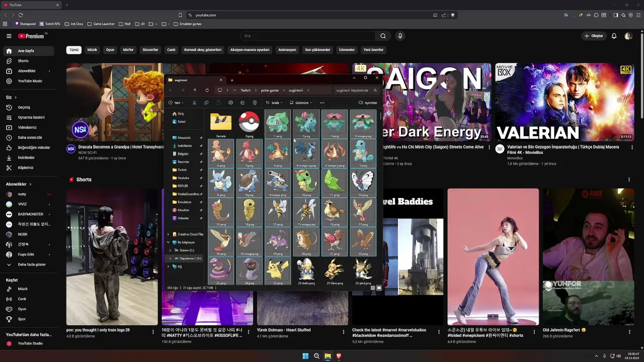Switch Explorer to large thumbnails view icon

coord(379,288)
